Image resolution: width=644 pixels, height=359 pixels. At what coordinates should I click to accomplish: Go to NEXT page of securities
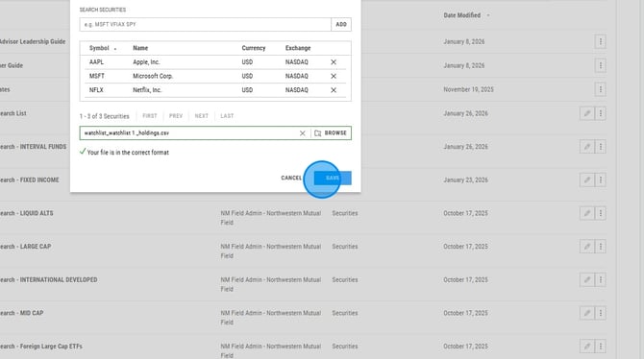pos(202,116)
